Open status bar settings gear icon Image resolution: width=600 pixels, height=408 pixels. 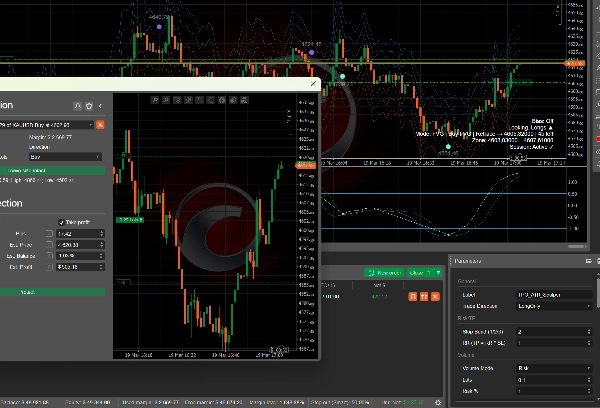pyautogui.click(x=438, y=403)
